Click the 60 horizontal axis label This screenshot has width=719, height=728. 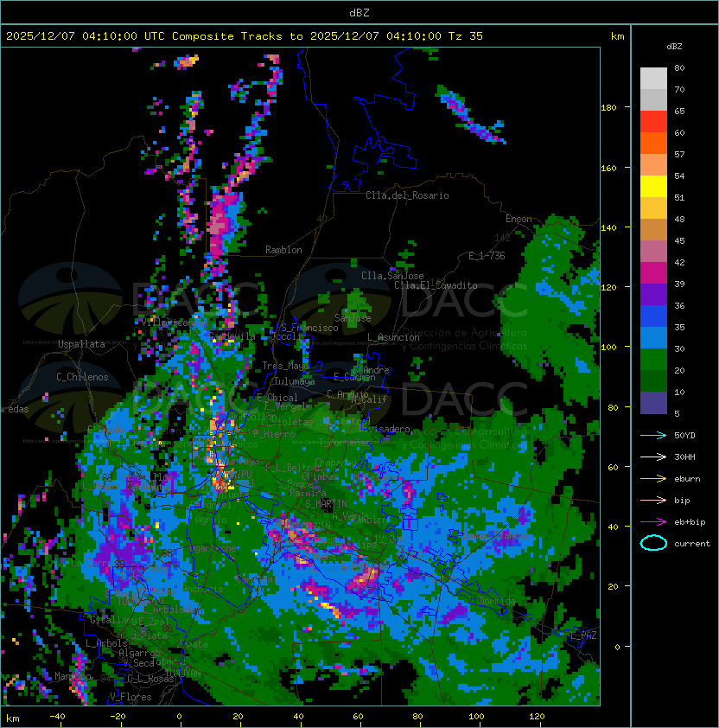(358, 717)
